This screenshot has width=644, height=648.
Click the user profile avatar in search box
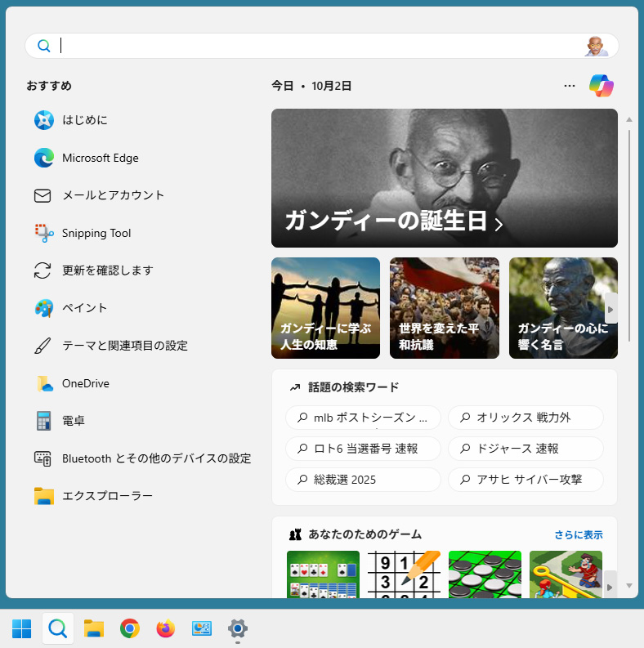[x=596, y=46]
